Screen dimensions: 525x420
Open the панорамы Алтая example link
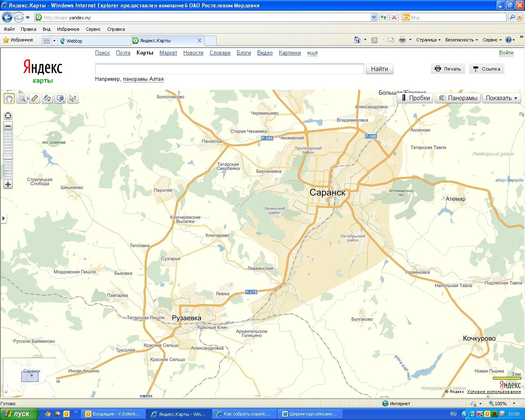point(143,79)
